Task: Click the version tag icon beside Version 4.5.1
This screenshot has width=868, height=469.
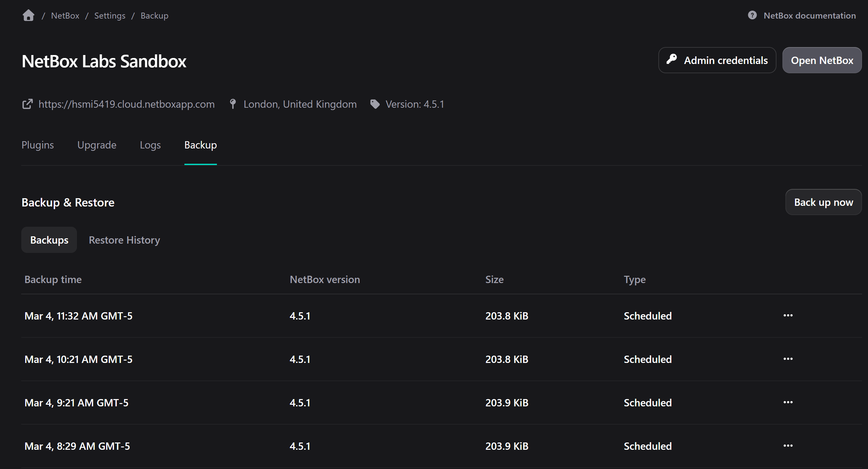Action: point(375,104)
